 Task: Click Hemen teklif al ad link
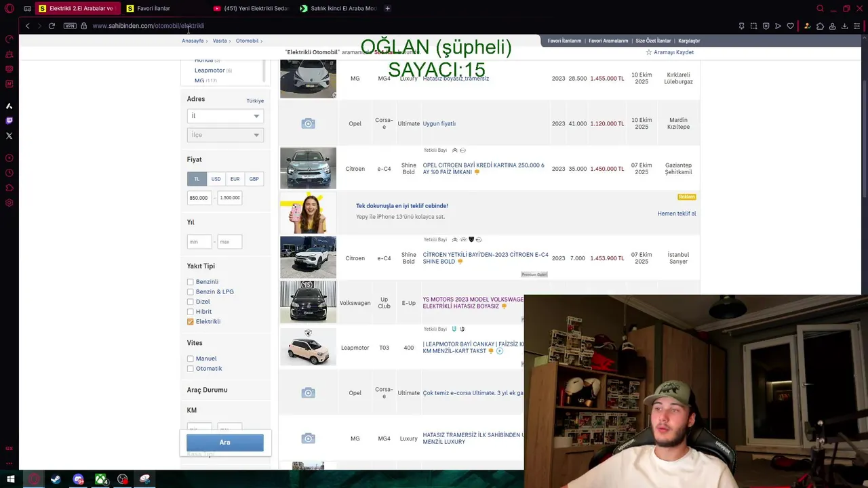677,213
